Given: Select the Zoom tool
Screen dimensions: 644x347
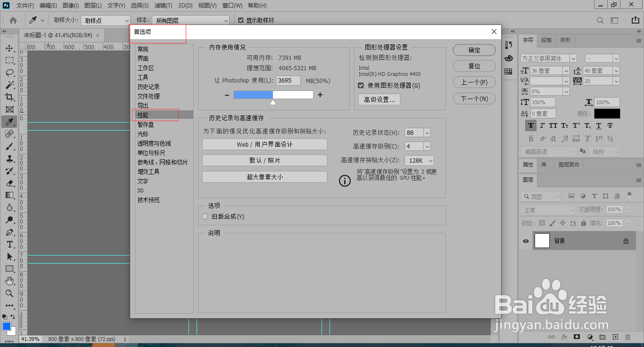Looking at the screenshot, I should coord(10,294).
